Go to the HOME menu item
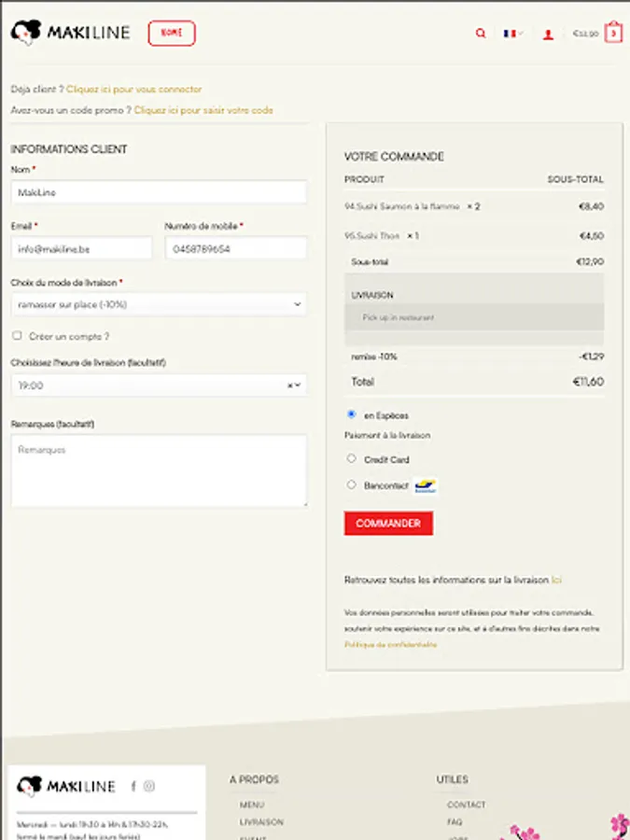The height and width of the screenshot is (840, 630). pyautogui.click(x=172, y=33)
